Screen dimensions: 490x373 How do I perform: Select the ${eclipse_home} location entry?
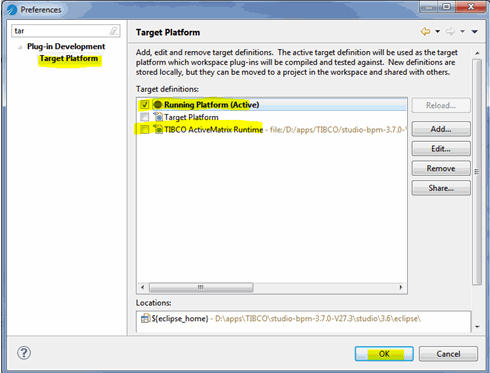286,319
